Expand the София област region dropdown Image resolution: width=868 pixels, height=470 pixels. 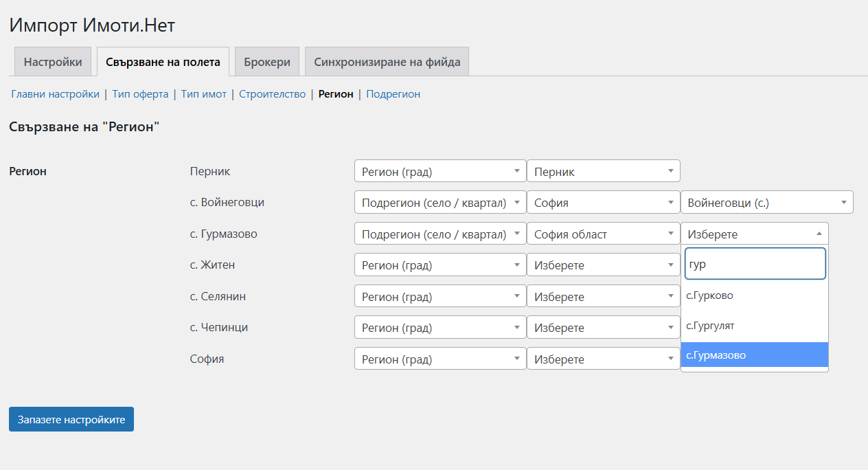[602, 234]
